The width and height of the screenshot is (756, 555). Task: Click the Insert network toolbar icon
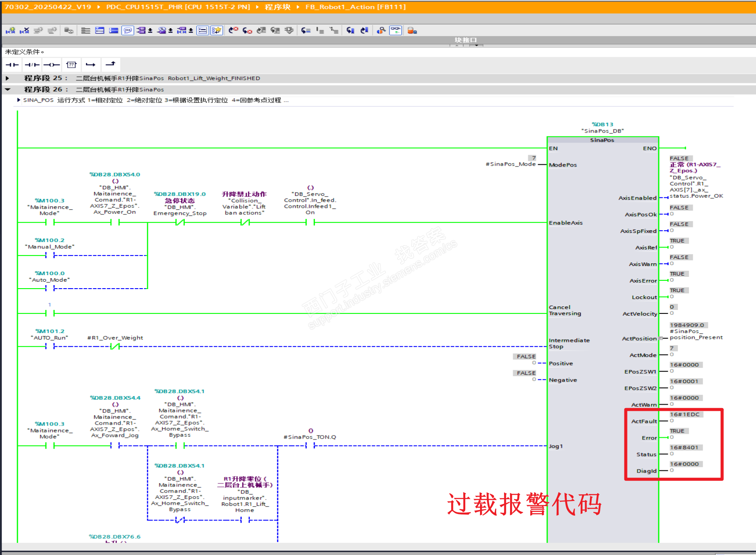[10, 31]
